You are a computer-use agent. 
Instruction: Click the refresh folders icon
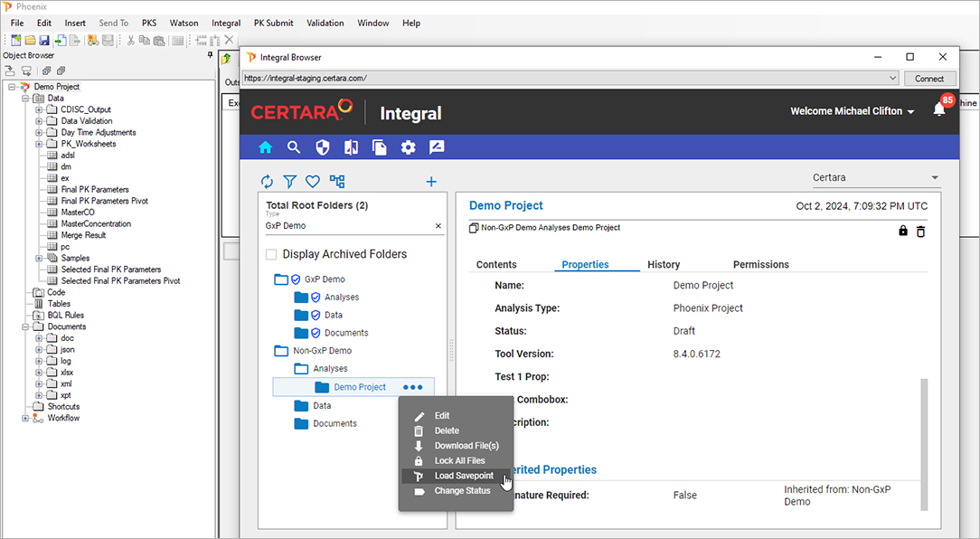point(267,182)
